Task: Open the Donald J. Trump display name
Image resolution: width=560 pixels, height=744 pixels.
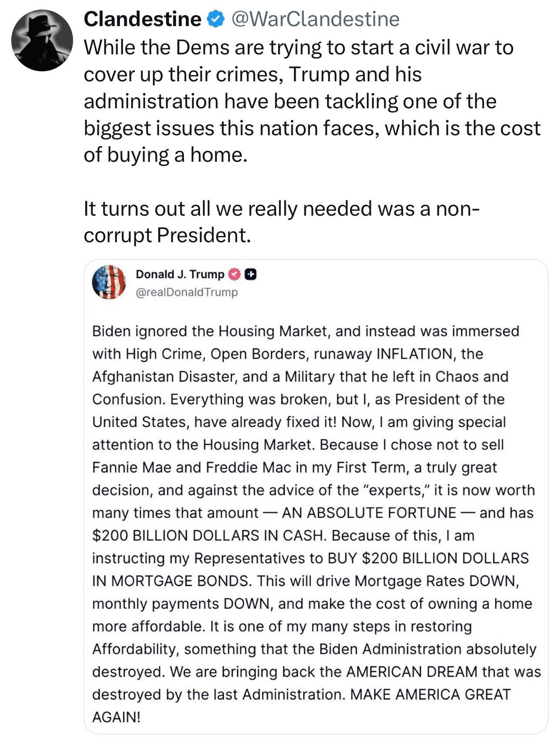Action: 180,274
